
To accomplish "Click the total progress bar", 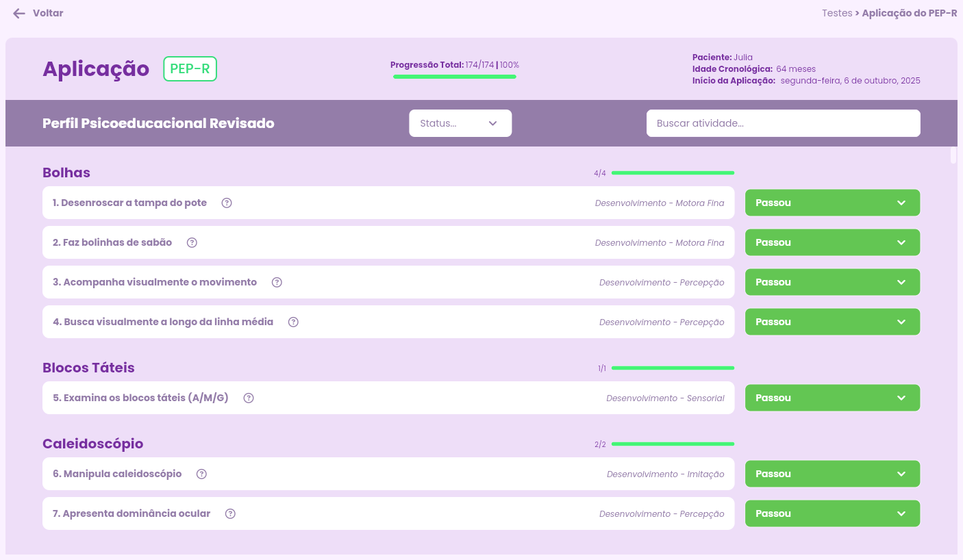I will click(x=454, y=77).
